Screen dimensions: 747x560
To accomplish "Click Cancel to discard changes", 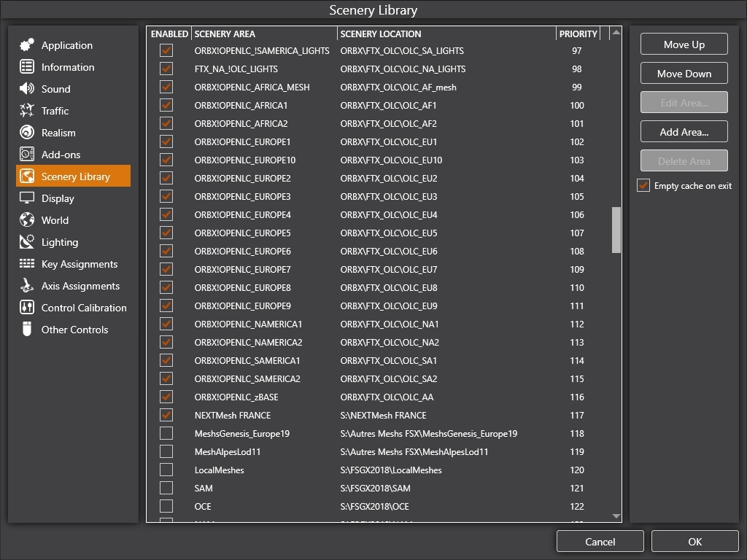I will [600, 542].
